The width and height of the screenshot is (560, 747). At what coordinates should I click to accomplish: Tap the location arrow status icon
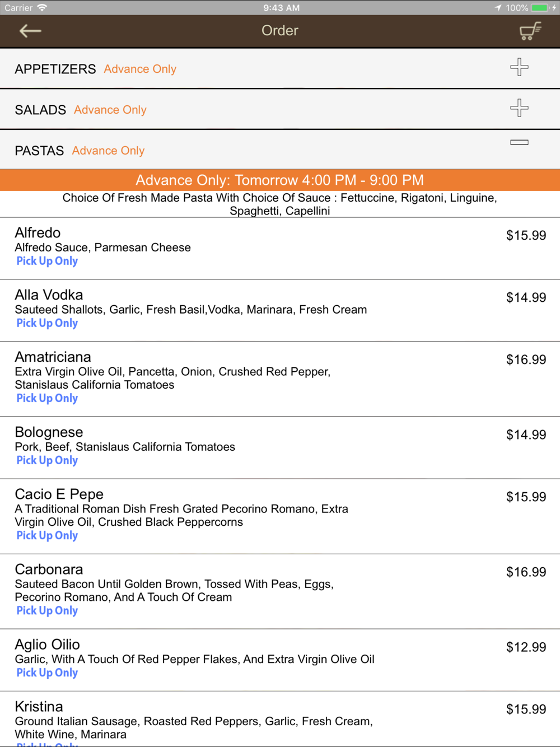click(x=498, y=8)
